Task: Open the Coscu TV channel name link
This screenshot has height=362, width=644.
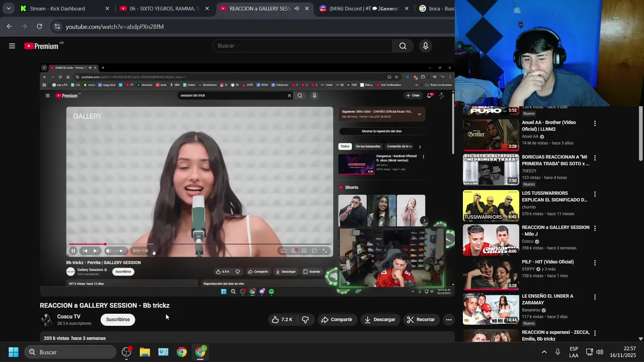Action: coord(69,316)
